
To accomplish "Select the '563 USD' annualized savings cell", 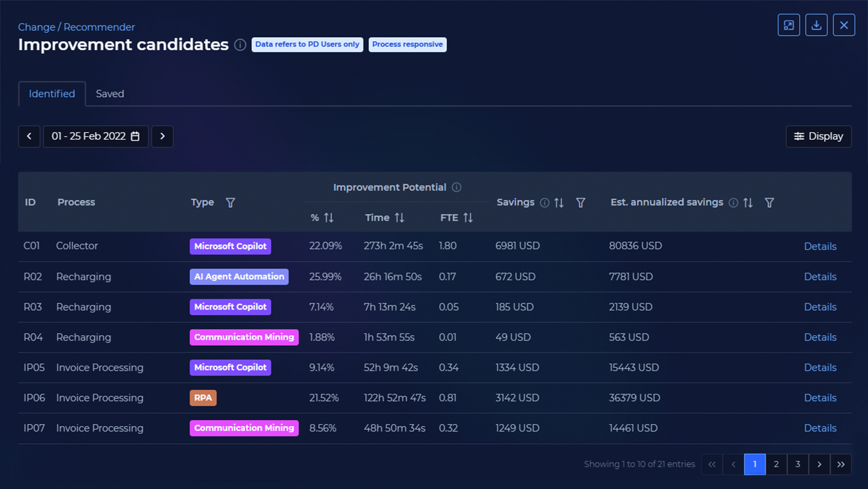I will coord(629,337).
